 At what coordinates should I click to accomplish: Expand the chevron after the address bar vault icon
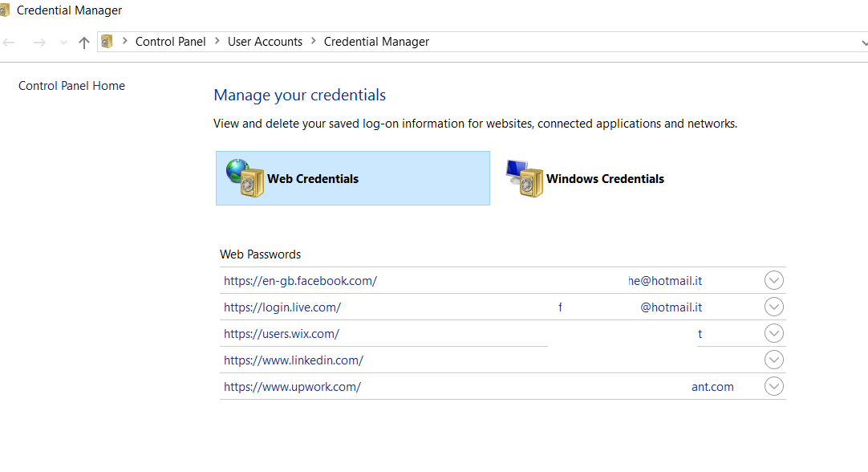coord(124,41)
